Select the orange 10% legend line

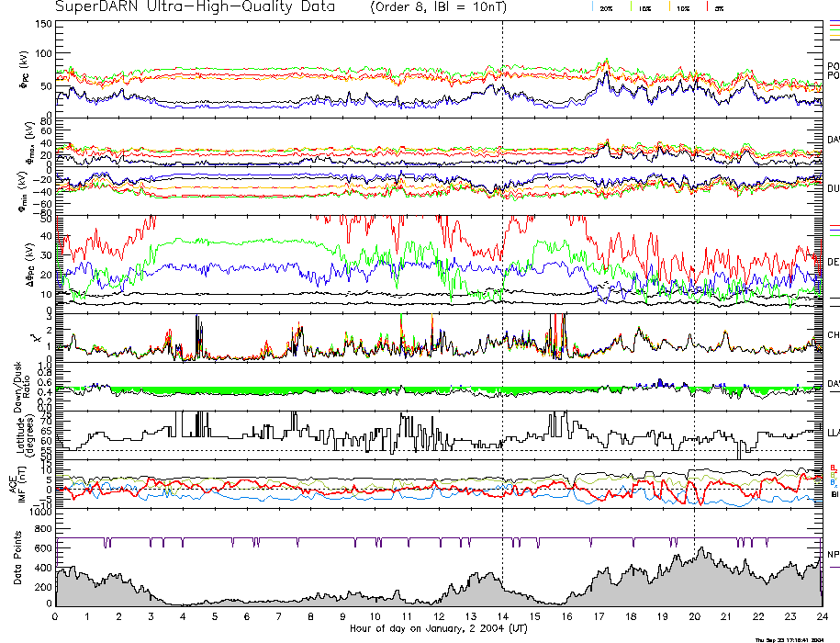(x=669, y=6)
